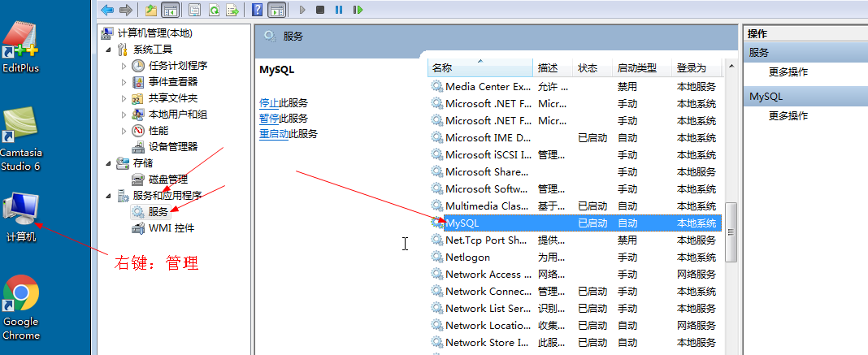
Task: Toggle the Show/Hide Console Tree toolbar icon
Action: click(x=171, y=10)
